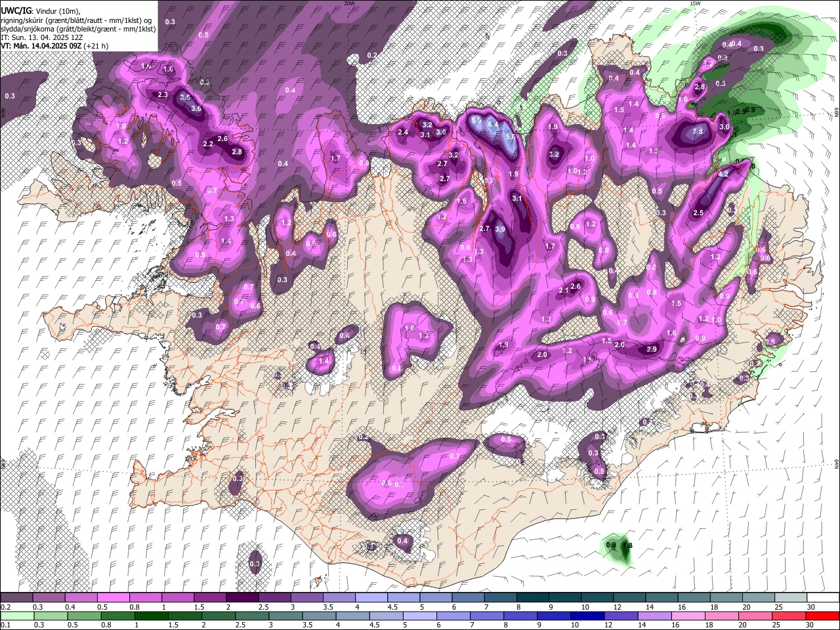Select the bright red swatch at label 30
This screenshot has width=840, height=630.
click(x=822, y=616)
